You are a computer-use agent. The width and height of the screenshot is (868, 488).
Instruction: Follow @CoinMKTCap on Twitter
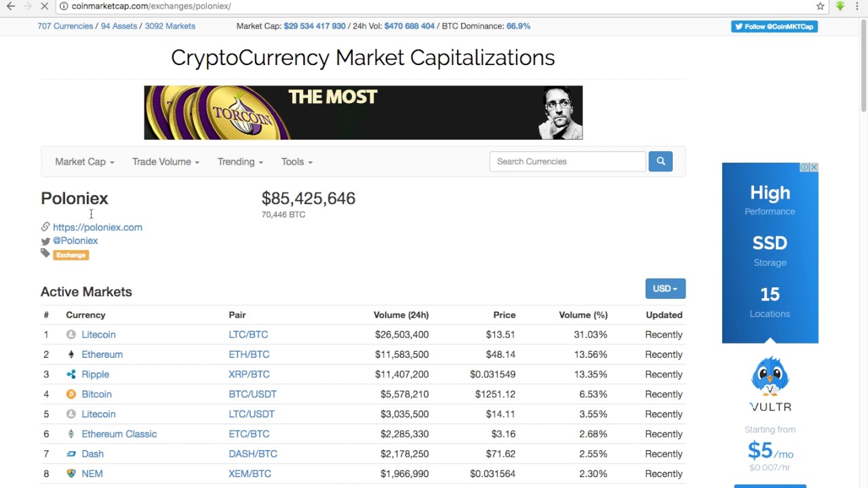pos(774,26)
